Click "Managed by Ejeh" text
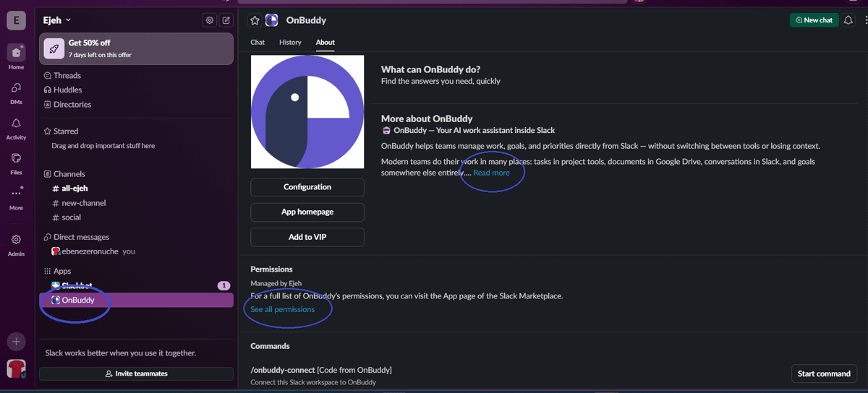 [276, 283]
